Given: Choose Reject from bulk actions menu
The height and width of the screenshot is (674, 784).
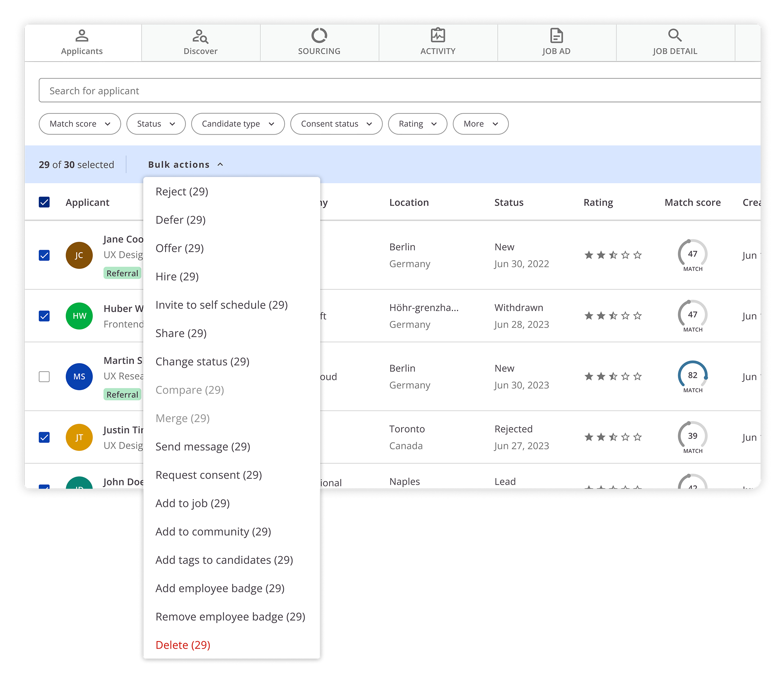Looking at the screenshot, I should click(x=181, y=191).
